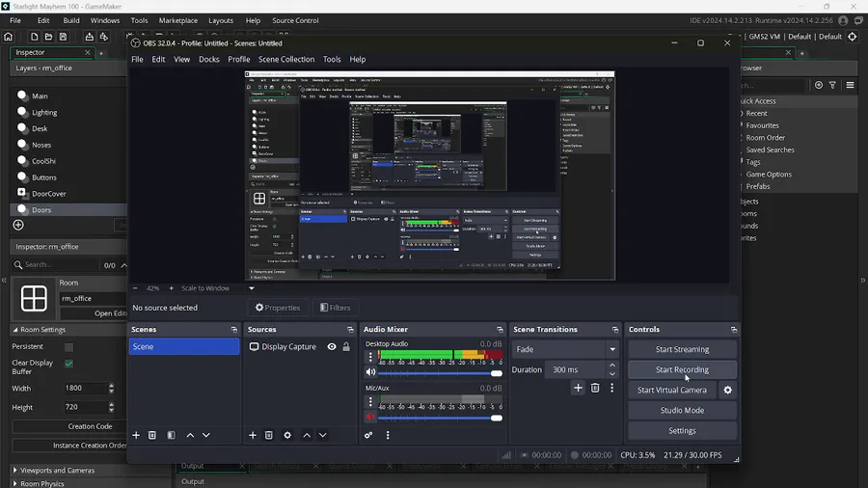The width and height of the screenshot is (868, 488).
Task: Open source properties gear in Sources dock
Action: tap(287, 435)
